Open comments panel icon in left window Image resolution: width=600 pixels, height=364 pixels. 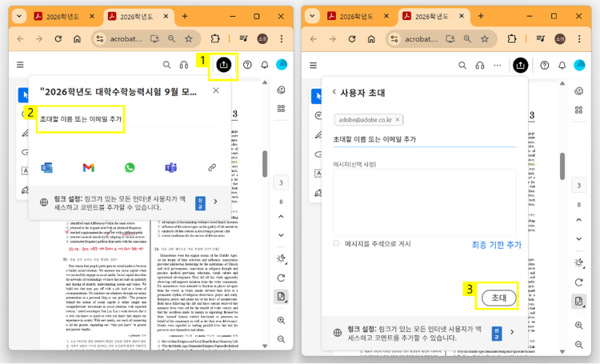coord(282,90)
